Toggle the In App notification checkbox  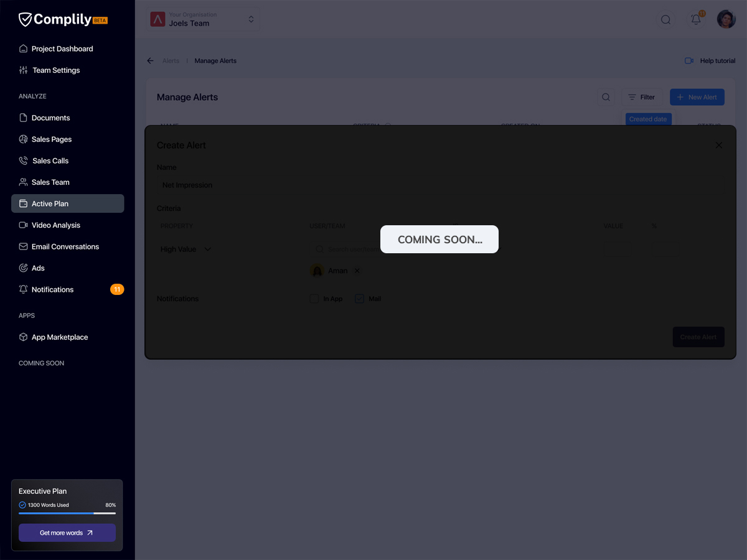(x=314, y=299)
